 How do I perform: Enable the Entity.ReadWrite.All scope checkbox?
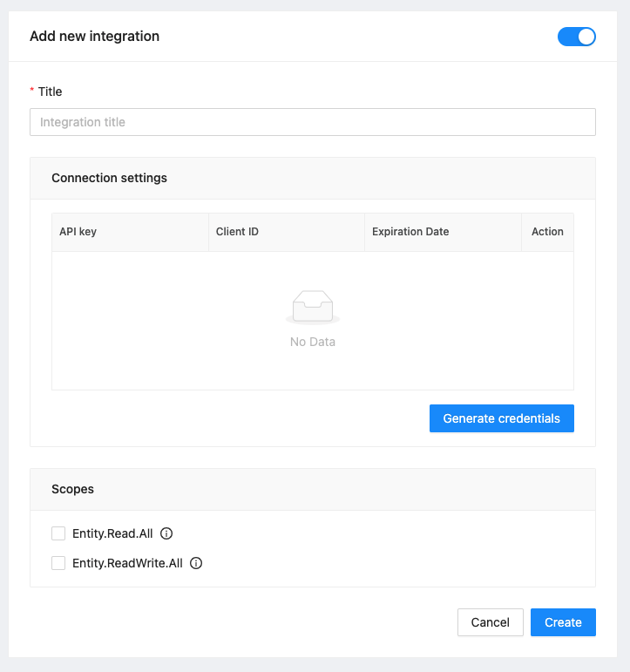(58, 563)
